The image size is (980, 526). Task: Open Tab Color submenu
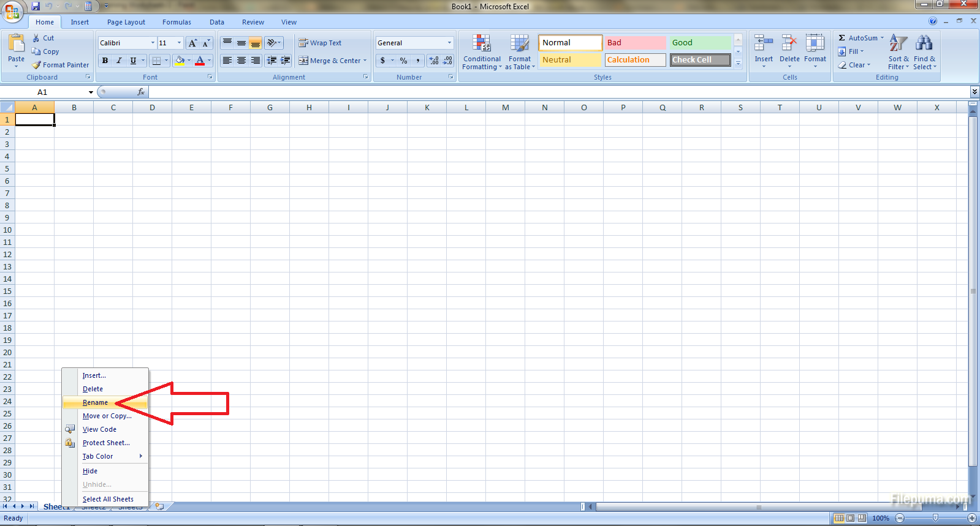(105, 456)
